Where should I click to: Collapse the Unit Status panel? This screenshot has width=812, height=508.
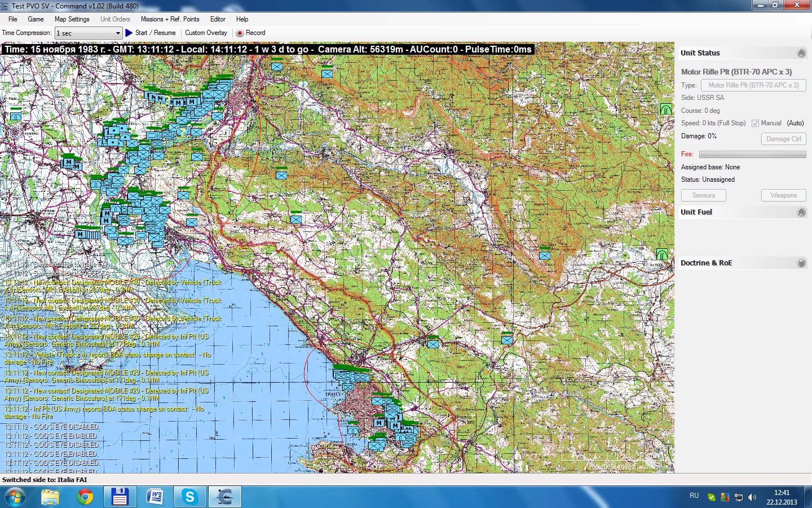[x=801, y=53]
